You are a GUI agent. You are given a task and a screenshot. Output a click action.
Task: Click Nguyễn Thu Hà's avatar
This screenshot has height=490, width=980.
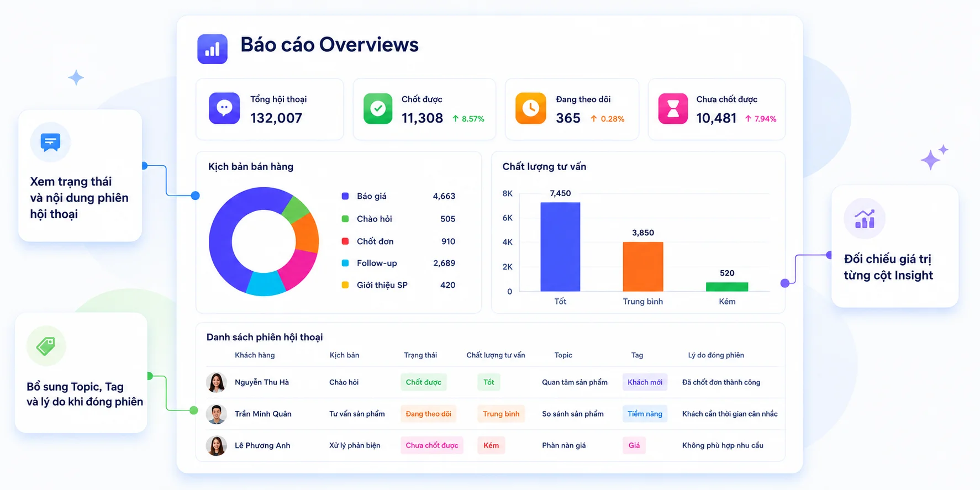217,382
